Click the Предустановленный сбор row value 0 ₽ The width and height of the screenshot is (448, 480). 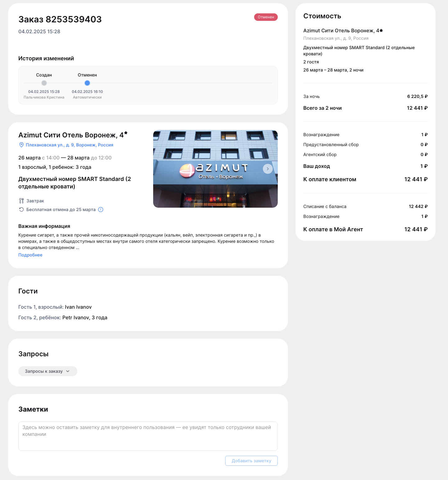[424, 145]
